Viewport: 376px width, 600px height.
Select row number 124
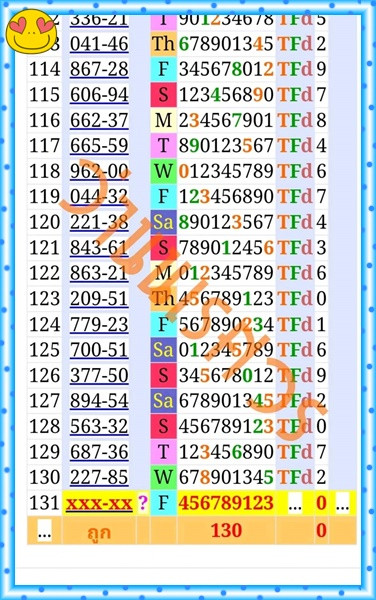45,324
